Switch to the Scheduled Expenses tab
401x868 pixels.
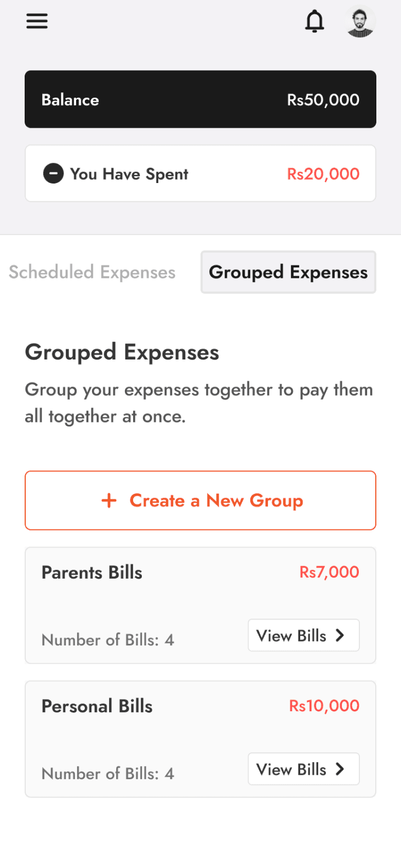[92, 272]
